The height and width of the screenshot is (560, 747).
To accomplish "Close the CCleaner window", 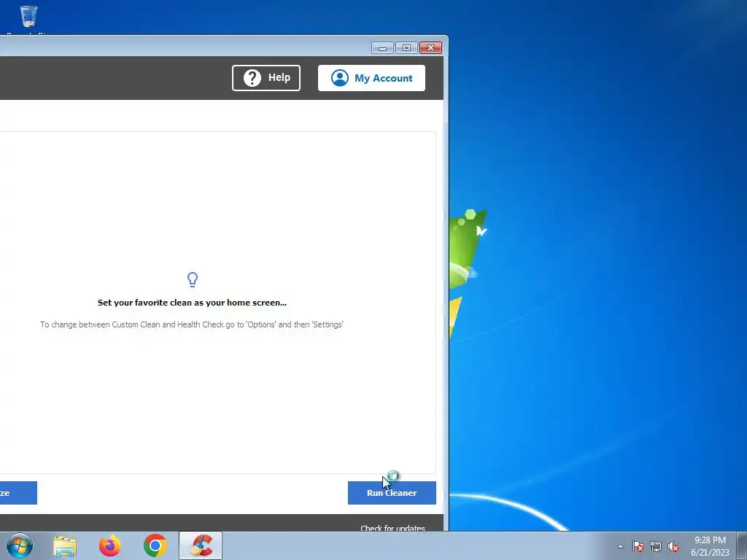I will coord(430,47).
